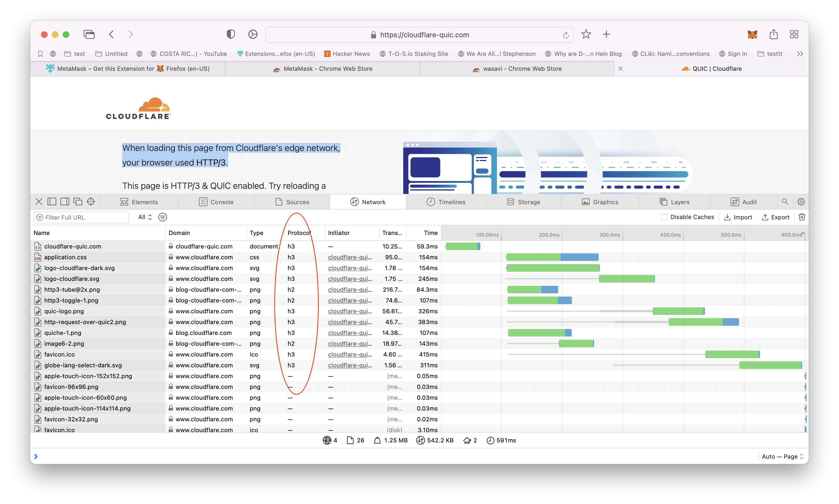Open the COSTA RIC YouTube bookmark

click(189, 54)
